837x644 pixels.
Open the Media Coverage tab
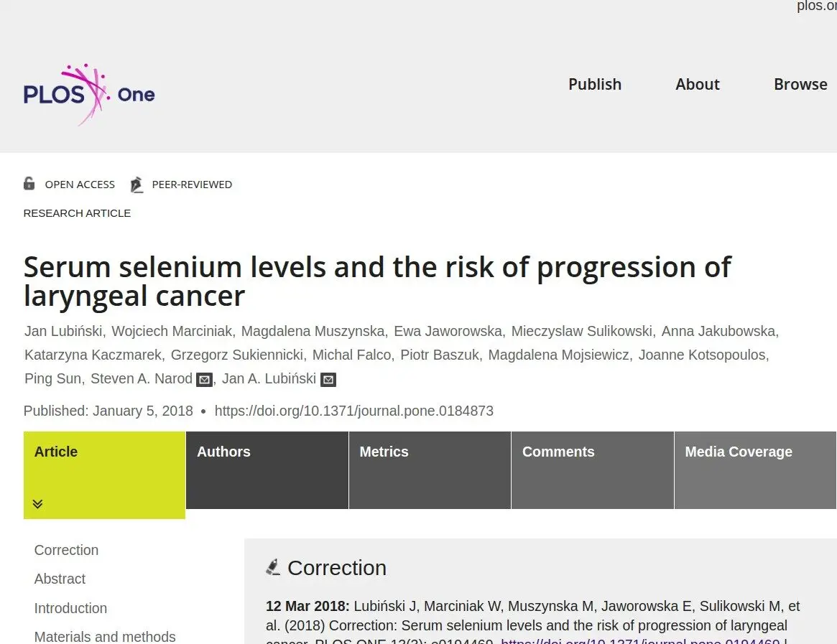click(755, 470)
